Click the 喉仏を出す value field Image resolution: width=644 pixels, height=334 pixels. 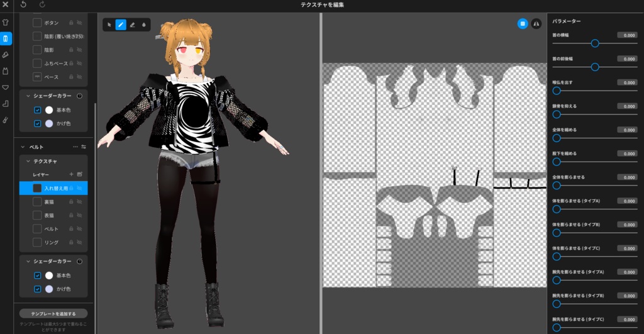pos(627,82)
